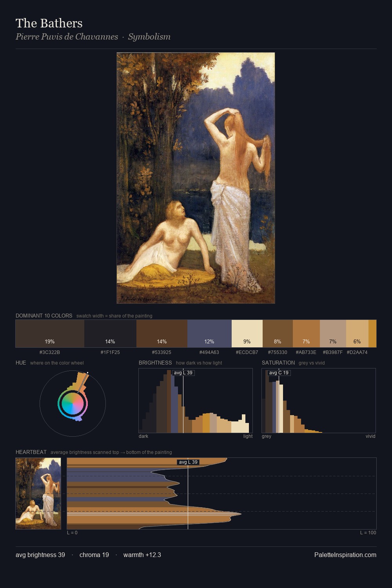Click the avg brightness 39 footer stat
The width and height of the screenshot is (392, 588).
point(40,555)
